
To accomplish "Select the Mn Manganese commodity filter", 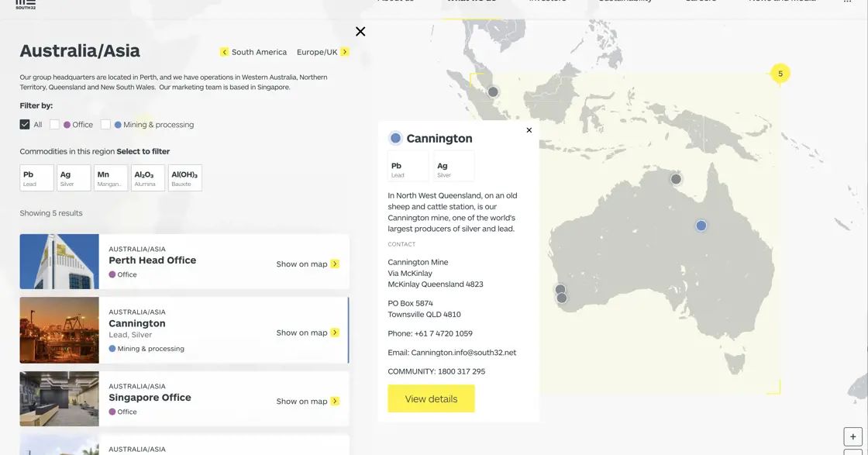I will 111,178.
